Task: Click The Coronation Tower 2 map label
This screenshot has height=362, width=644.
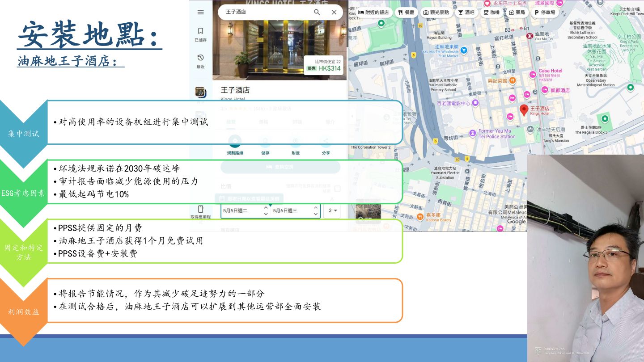Action: coord(370,147)
